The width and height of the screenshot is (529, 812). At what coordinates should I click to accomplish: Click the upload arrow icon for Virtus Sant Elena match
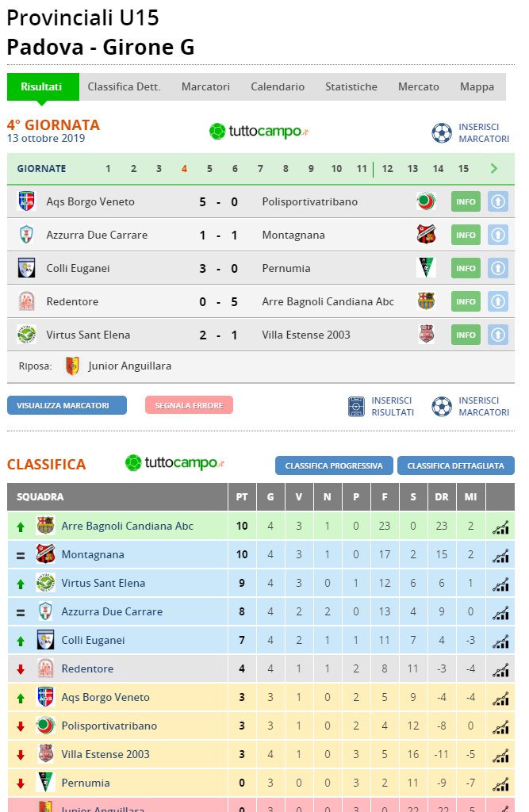pyautogui.click(x=498, y=335)
